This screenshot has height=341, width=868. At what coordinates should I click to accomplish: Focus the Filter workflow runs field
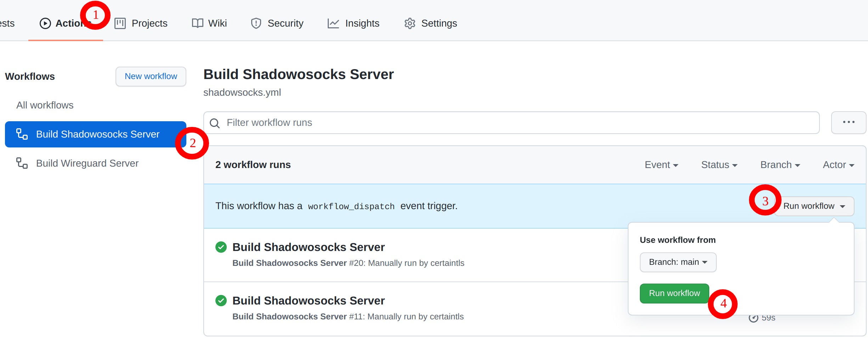[511, 123]
